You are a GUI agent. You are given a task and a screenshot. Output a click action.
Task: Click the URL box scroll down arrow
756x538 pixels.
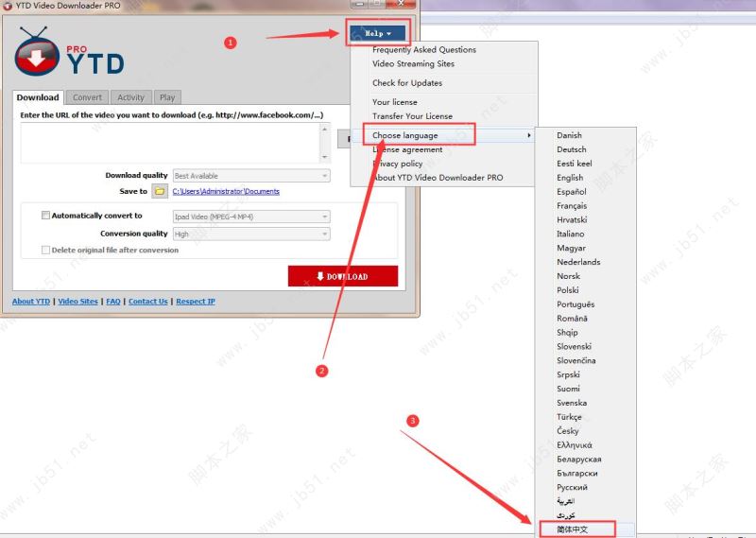click(x=324, y=157)
